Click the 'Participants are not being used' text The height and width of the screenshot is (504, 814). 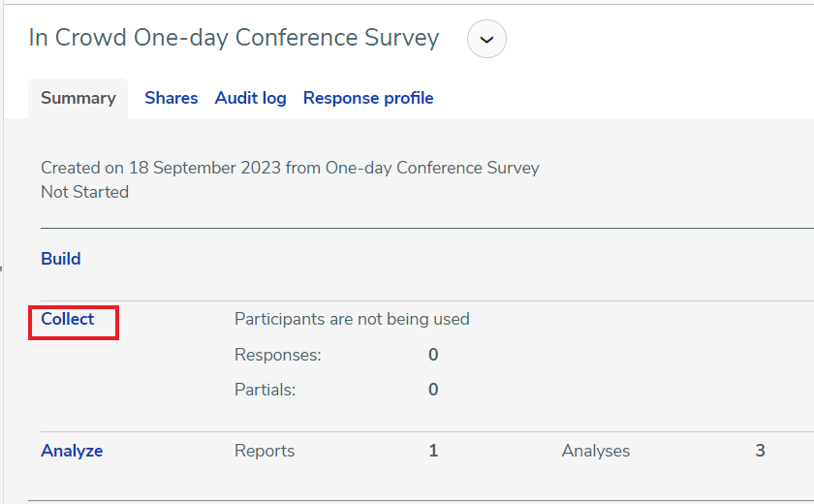click(x=352, y=319)
